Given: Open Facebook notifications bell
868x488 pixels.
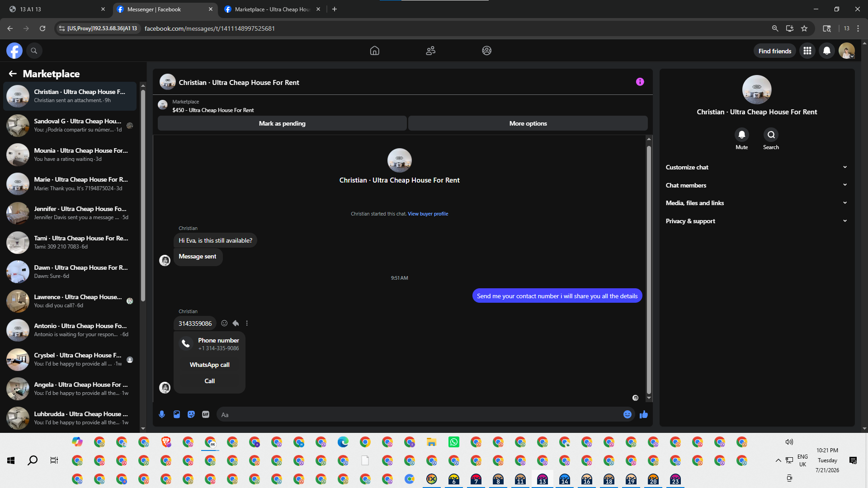Looking at the screenshot, I should [x=827, y=51].
